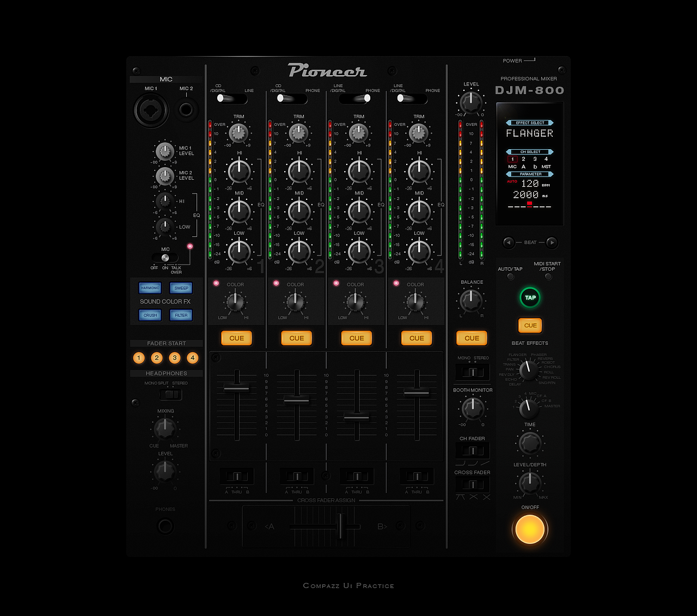Click the channel 2 HI EQ knob
Screen dimensions: 697x616
[299, 172]
